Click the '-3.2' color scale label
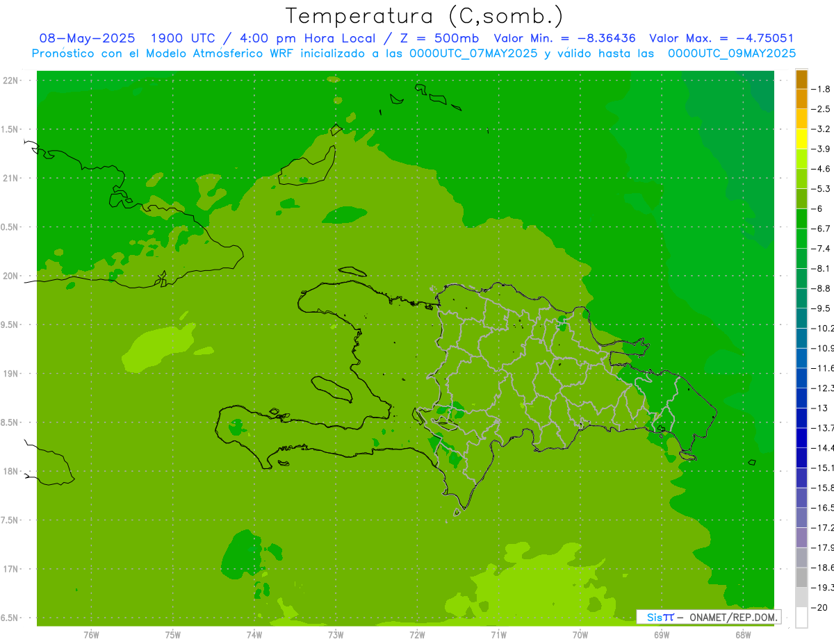This screenshot has height=644, width=834. tap(821, 129)
